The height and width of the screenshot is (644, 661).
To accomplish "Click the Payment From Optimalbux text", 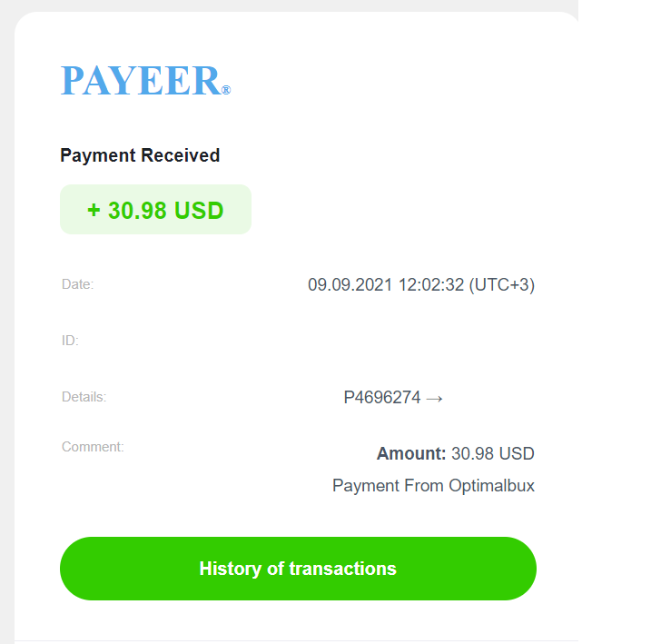I will pos(433,485).
